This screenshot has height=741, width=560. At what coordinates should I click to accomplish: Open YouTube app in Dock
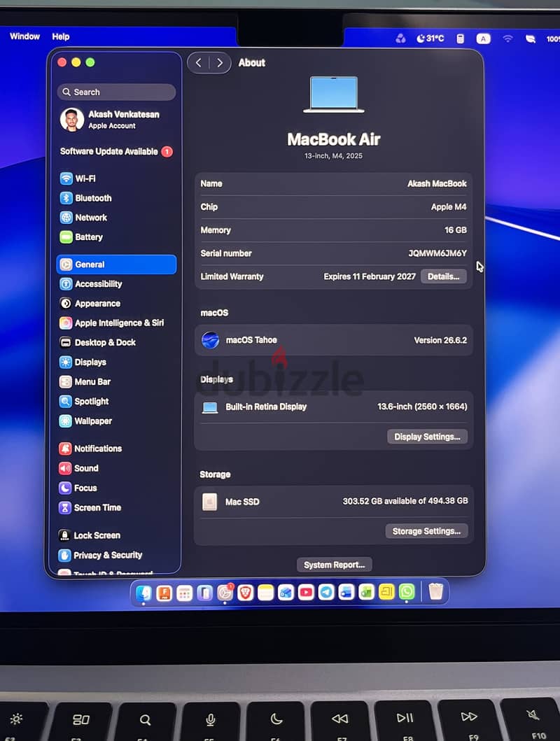click(306, 592)
